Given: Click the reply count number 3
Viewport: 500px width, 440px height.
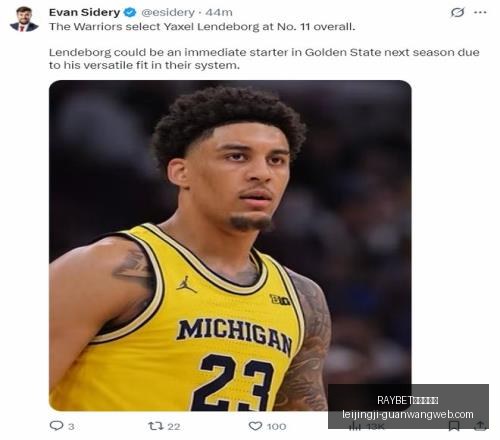Looking at the screenshot, I should [71, 426].
